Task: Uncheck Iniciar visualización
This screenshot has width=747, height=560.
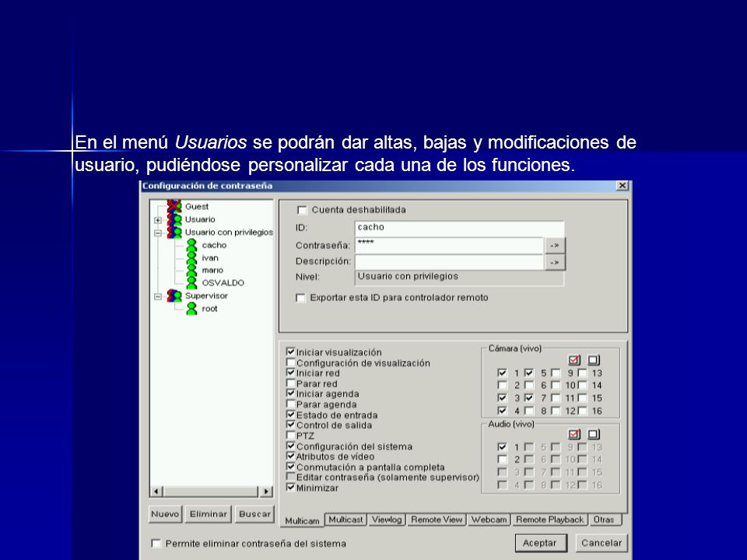Action: click(x=290, y=352)
